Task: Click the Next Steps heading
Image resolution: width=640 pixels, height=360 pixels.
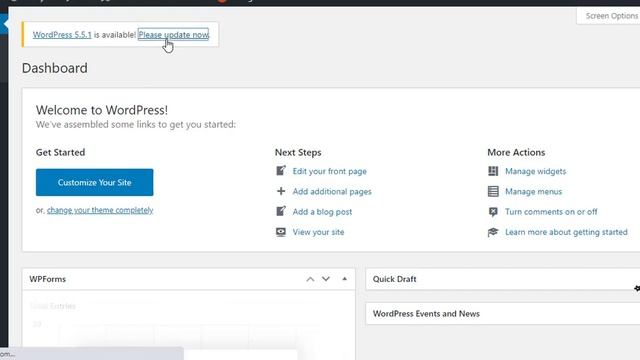Action: [298, 152]
